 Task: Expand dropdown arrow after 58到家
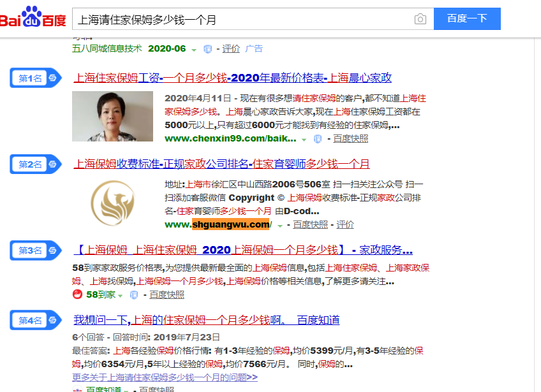click(120, 296)
